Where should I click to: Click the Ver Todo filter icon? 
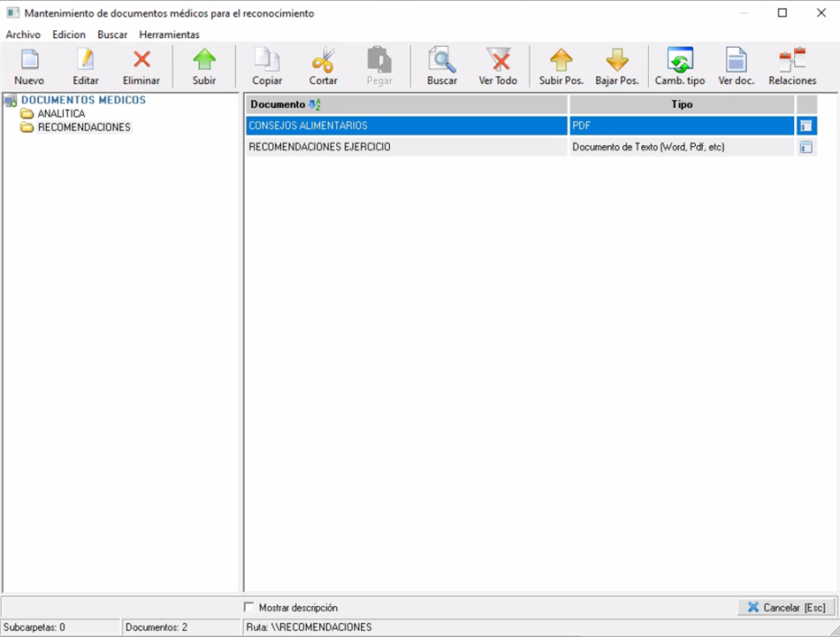point(498,61)
